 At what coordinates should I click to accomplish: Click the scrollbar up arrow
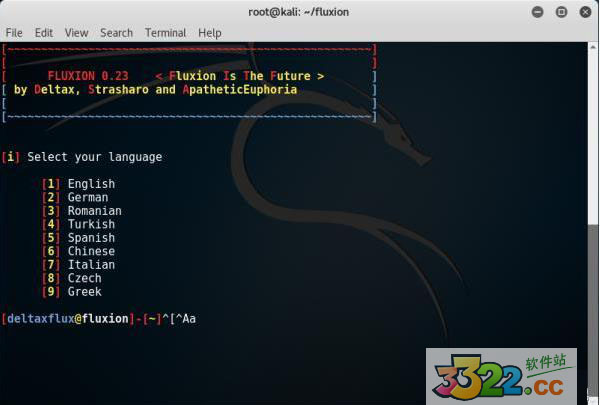(x=593, y=47)
